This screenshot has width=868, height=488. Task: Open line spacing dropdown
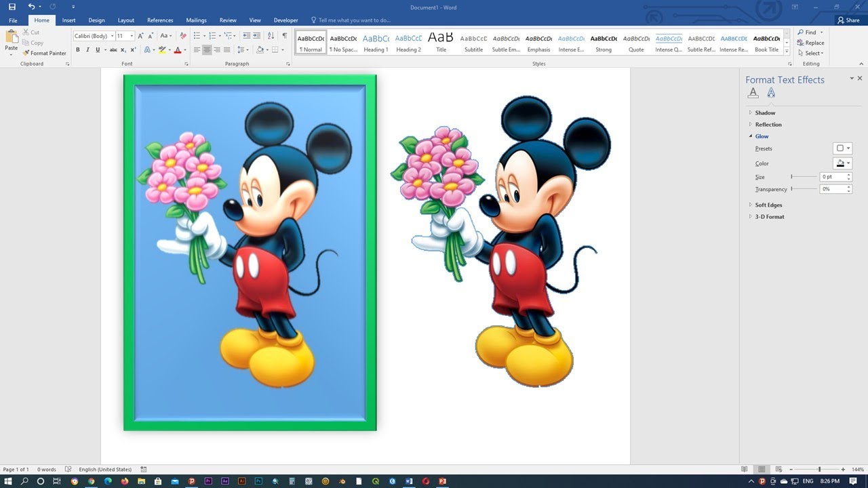tap(244, 49)
